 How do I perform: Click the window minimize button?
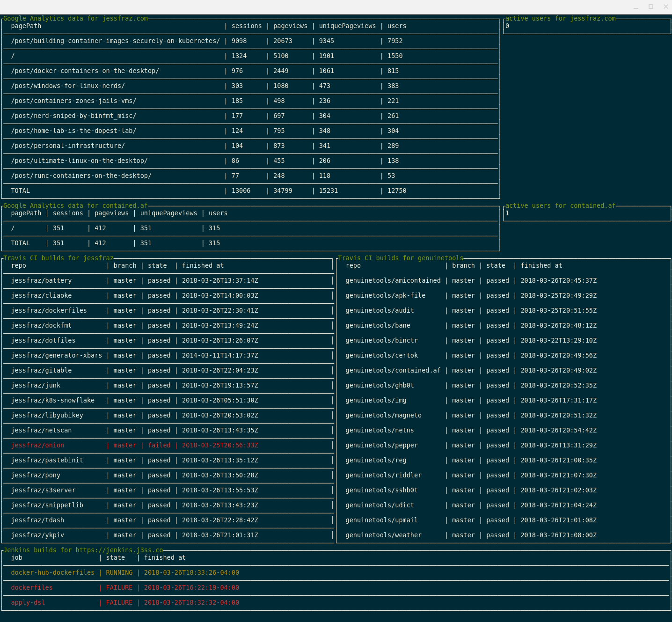(636, 7)
